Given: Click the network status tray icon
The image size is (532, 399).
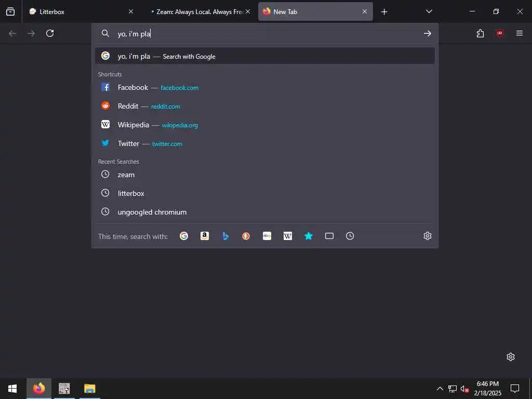Looking at the screenshot, I should (453, 389).
